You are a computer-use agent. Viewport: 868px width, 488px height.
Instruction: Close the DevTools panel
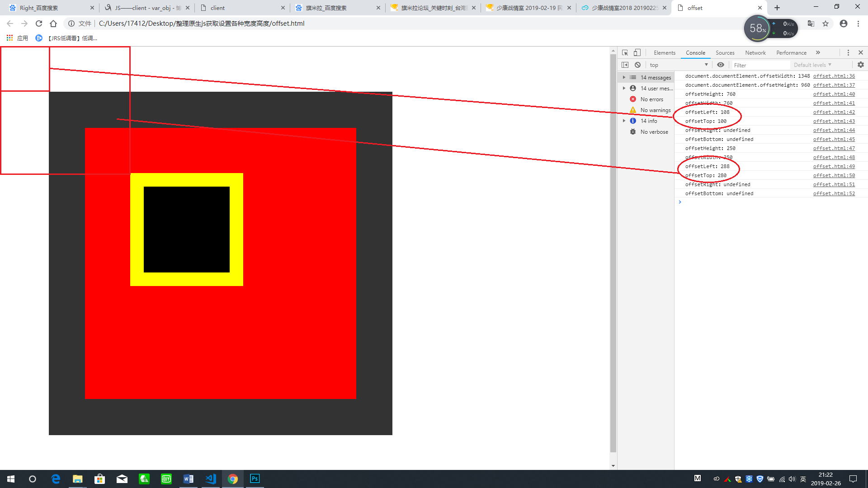[x=861, y=52]
